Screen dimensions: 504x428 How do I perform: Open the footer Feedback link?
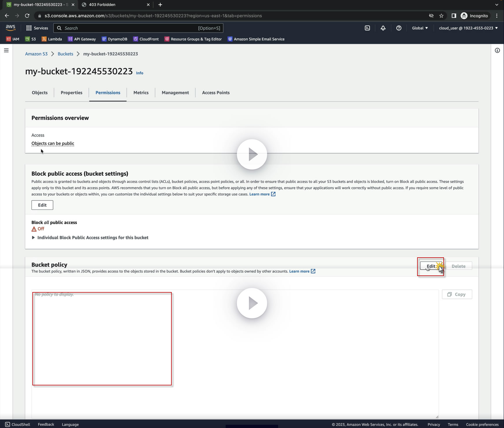point(46,424)
